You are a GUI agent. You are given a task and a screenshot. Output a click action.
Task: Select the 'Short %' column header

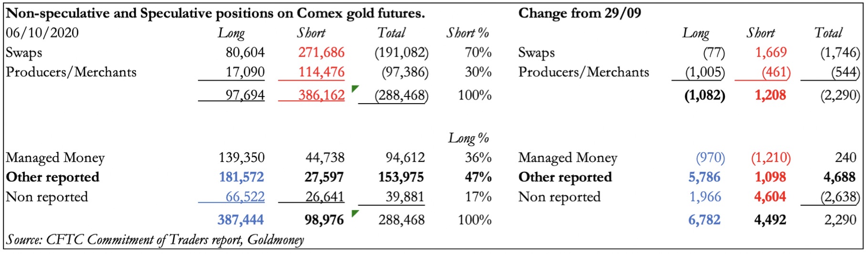tap(468, 33)
